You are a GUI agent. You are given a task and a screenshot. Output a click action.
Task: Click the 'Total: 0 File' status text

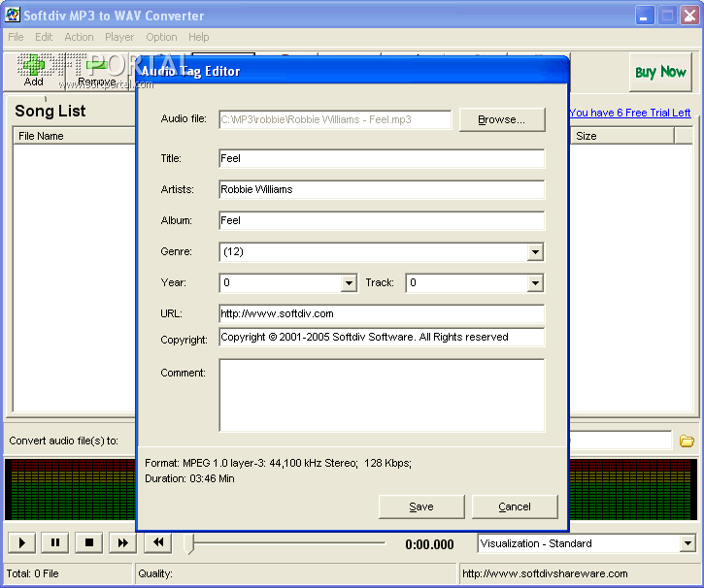[x=32, y=573]
